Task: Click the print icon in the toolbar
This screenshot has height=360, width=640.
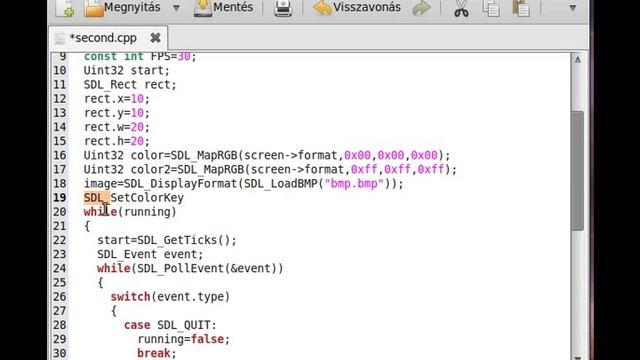Action: point(283,8)
